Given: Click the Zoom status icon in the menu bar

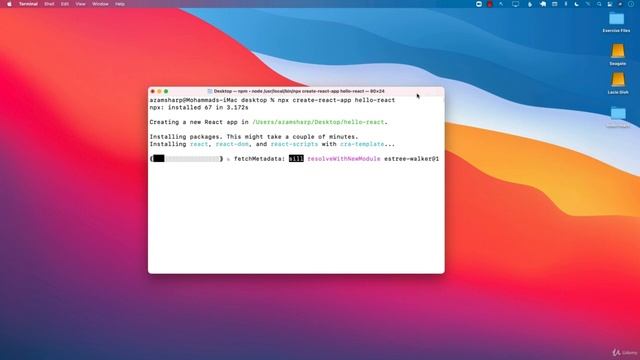Looking at the screenshot, I should [x=479, y=4].
